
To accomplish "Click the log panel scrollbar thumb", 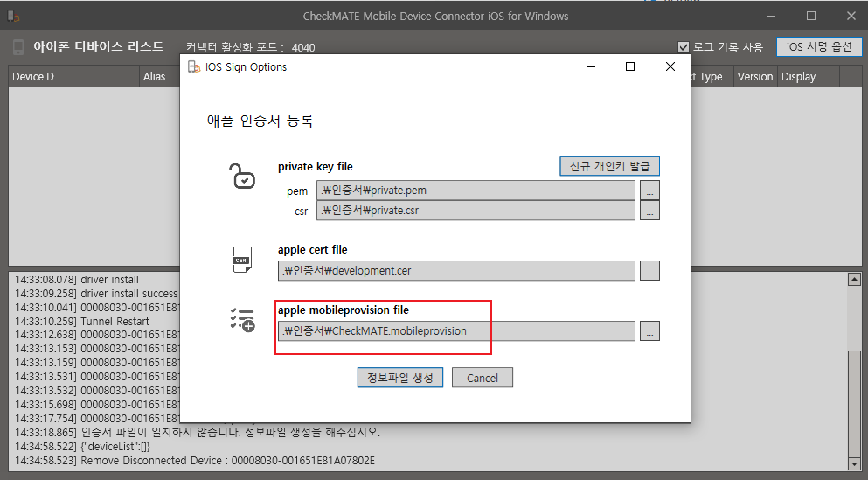I will coord(854,403).
